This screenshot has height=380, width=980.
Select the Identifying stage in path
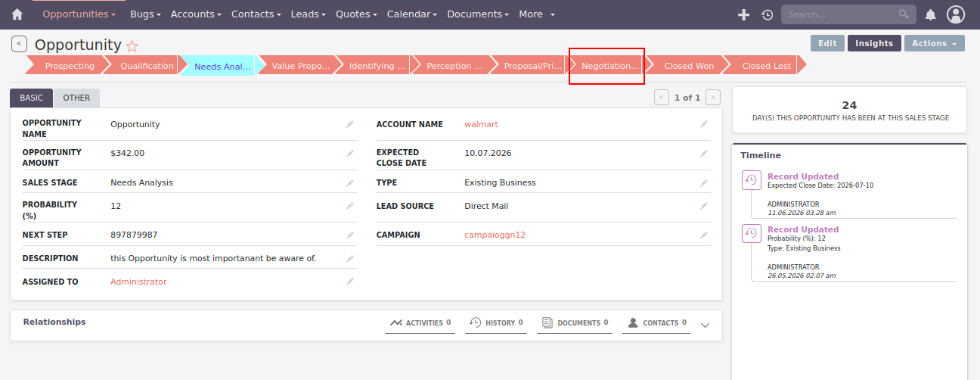point(377,66)
